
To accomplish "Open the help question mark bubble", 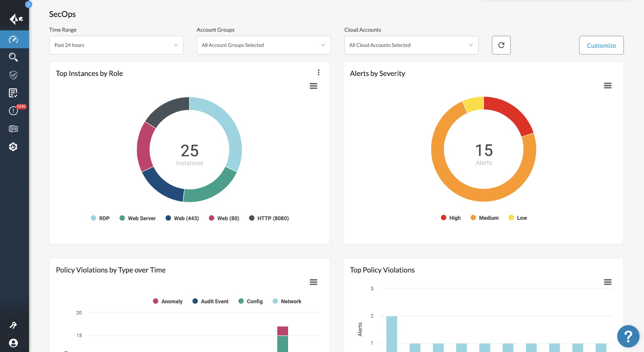I will [x=628, y=336].
